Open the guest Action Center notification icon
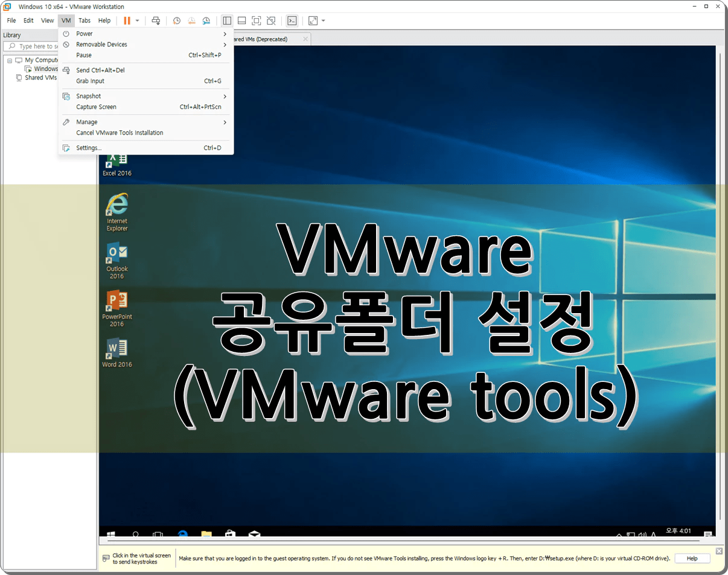 [x=708, y=535]
